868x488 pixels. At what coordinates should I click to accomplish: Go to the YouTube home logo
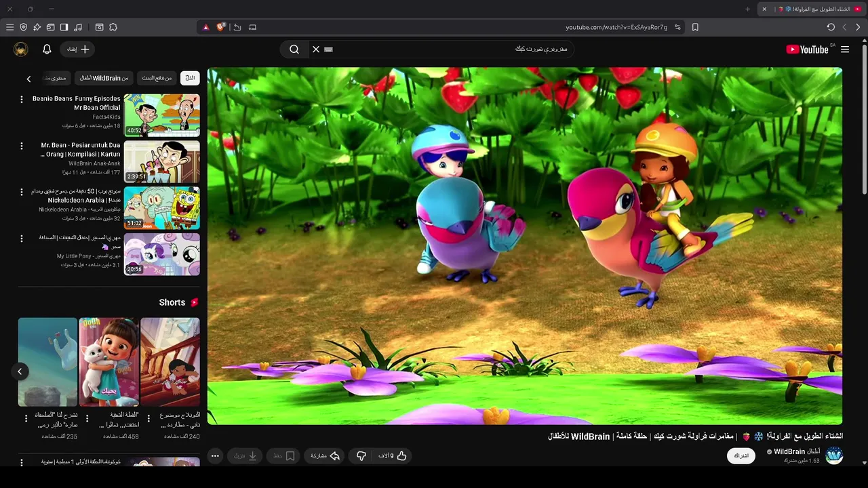point(807,49)
